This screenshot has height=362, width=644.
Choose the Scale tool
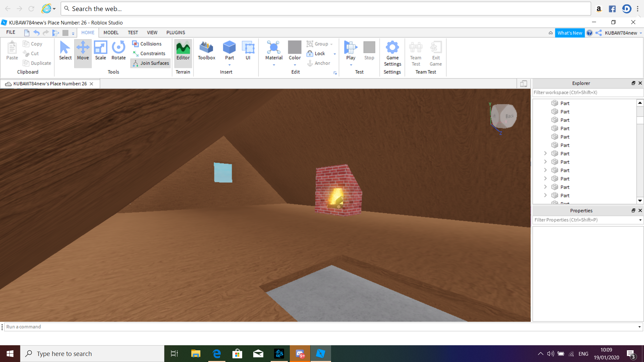100,51
